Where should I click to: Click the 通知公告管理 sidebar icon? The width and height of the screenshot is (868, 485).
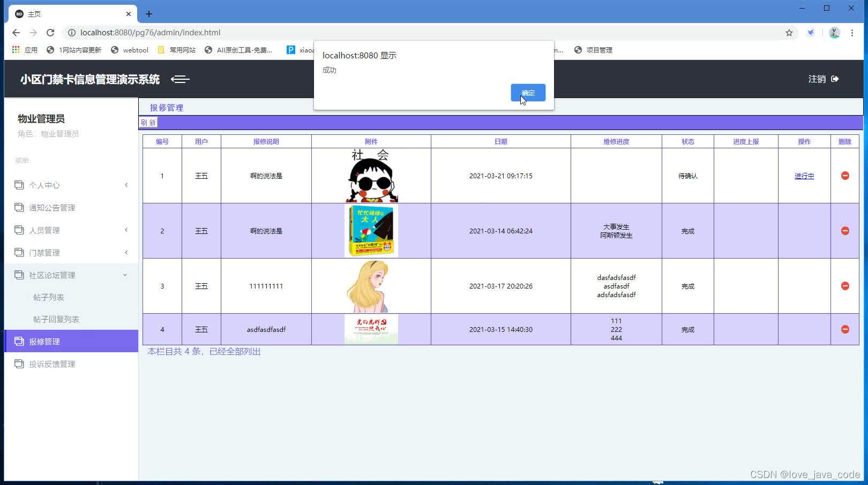point(19,207)
